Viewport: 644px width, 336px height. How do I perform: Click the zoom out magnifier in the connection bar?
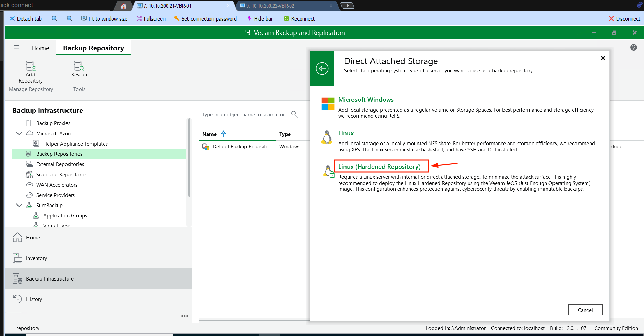pos(70,18)
